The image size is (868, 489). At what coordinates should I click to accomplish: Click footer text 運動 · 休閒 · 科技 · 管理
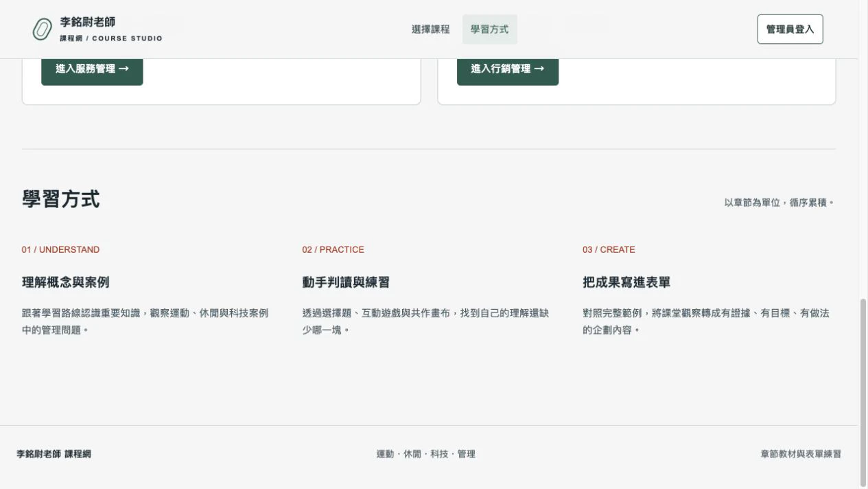pyautogui.click(x=425, y=454)
